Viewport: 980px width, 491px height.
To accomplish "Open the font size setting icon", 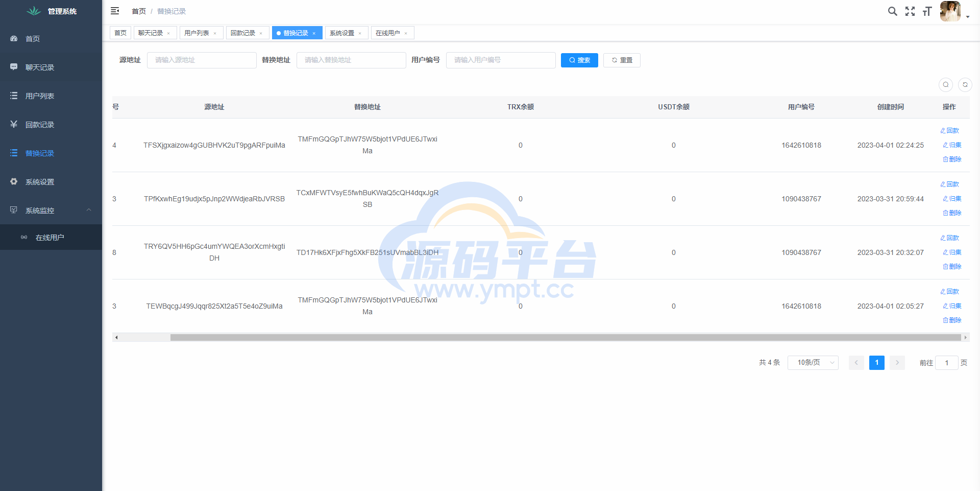I will (927, 11).
